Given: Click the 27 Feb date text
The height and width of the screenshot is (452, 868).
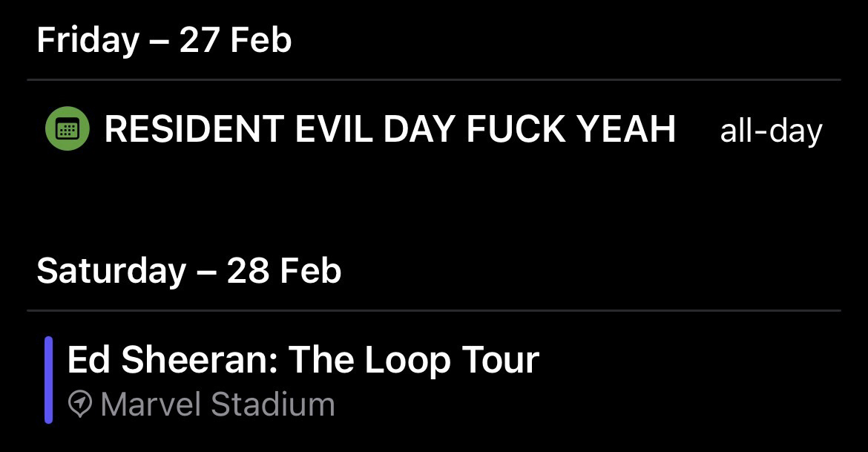Looking at the screenshot, I should tap(235, 39).
